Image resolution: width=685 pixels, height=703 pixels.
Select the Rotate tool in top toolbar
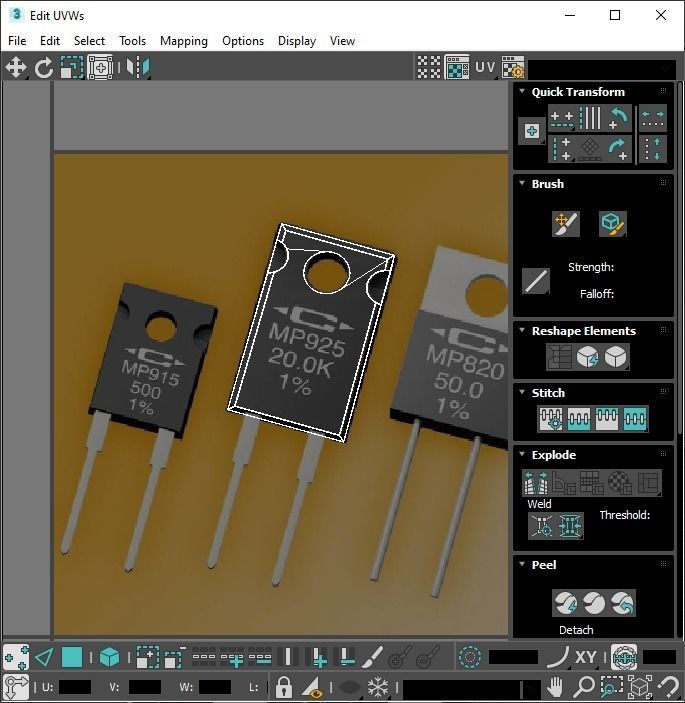click(43, 68)
